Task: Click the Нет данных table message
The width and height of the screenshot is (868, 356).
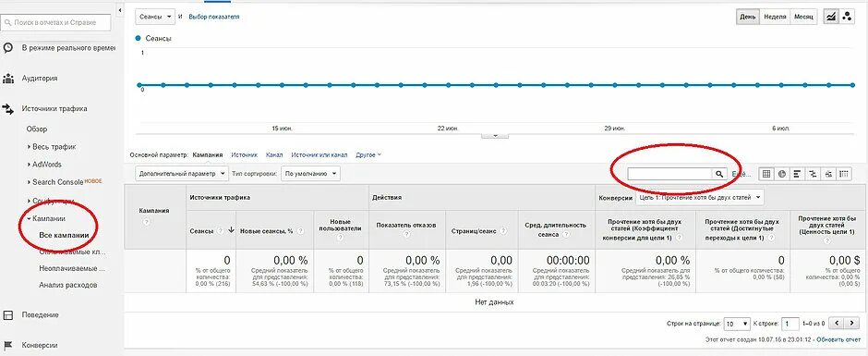Action: pos(495,302)
